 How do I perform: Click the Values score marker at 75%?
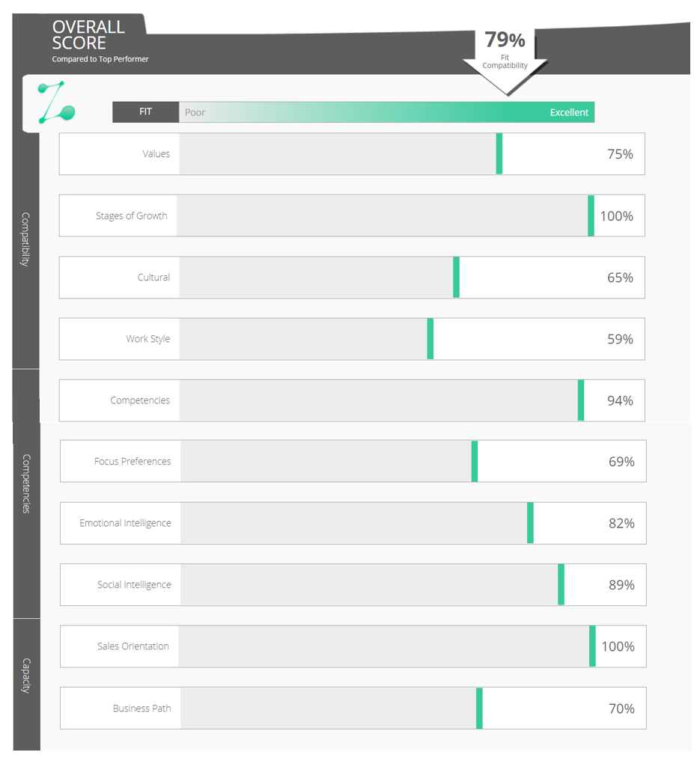pyautogui.click(x=499, y=154)
